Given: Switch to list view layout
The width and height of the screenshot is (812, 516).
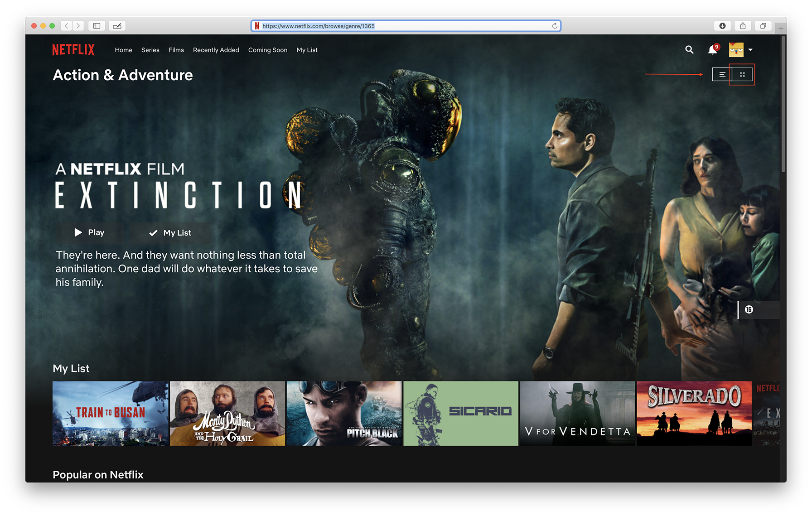Looking at the screenshot, I should click(x=722, y=74).
